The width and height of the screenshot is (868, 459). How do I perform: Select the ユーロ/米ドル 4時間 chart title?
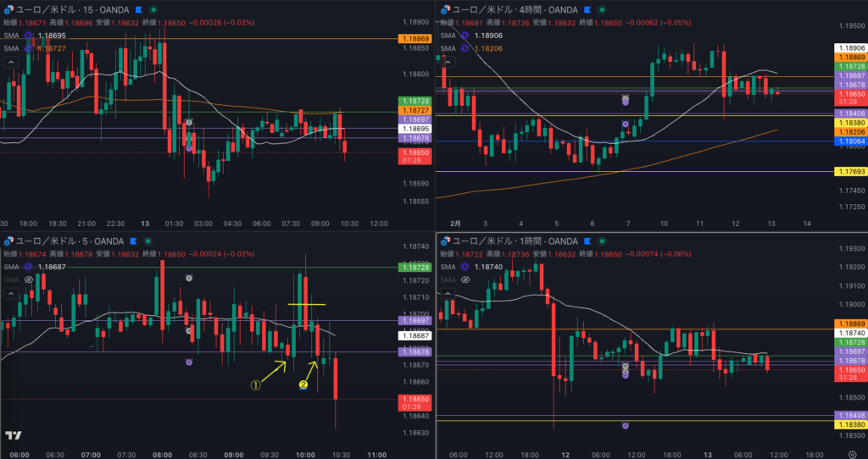coord(509,9)
